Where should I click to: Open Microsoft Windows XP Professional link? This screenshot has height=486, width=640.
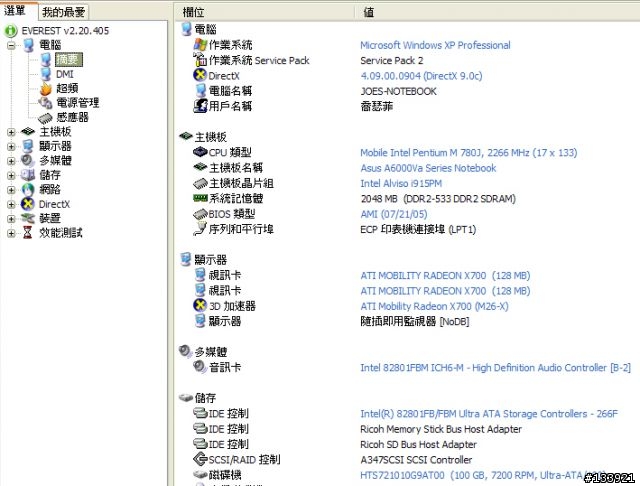pos(435,45)
